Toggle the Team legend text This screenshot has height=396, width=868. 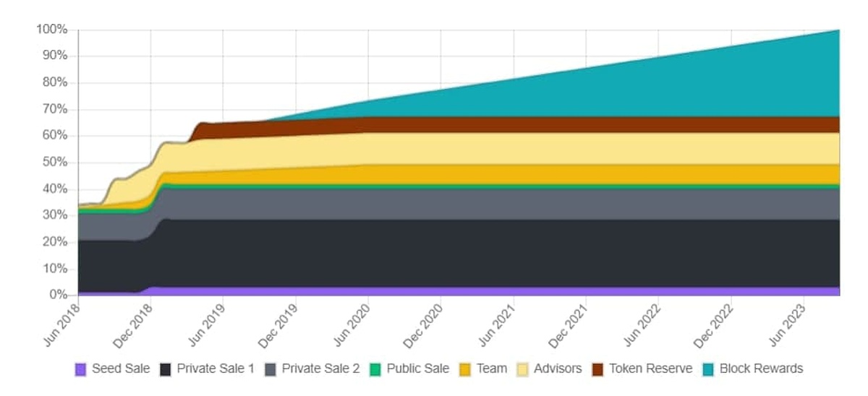(492, 369)
